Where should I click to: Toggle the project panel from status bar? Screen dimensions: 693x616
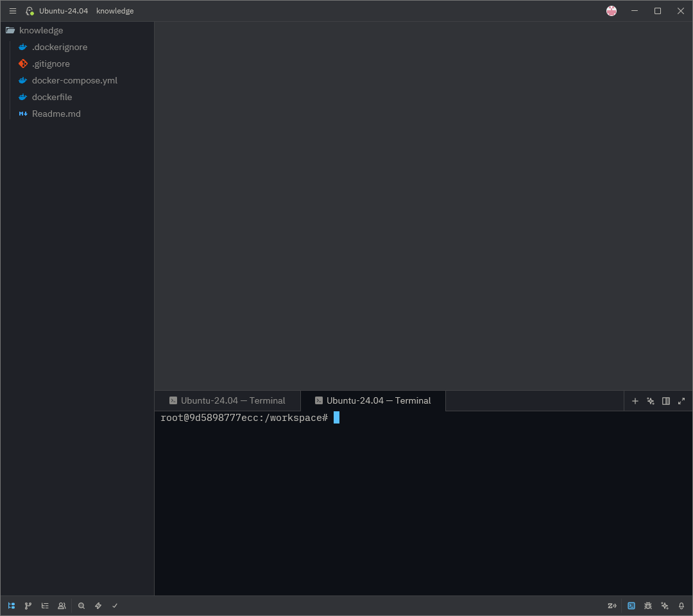(12, 606)
